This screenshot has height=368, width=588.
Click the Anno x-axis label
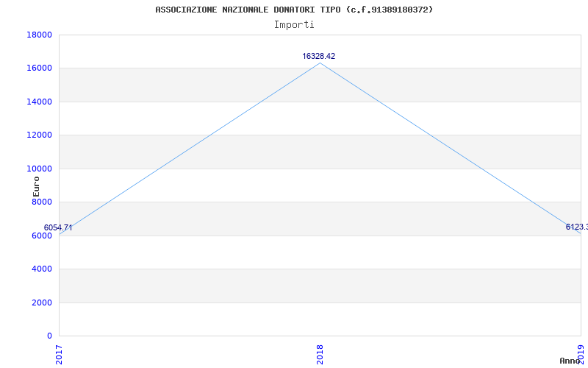(x=570, y=361)
